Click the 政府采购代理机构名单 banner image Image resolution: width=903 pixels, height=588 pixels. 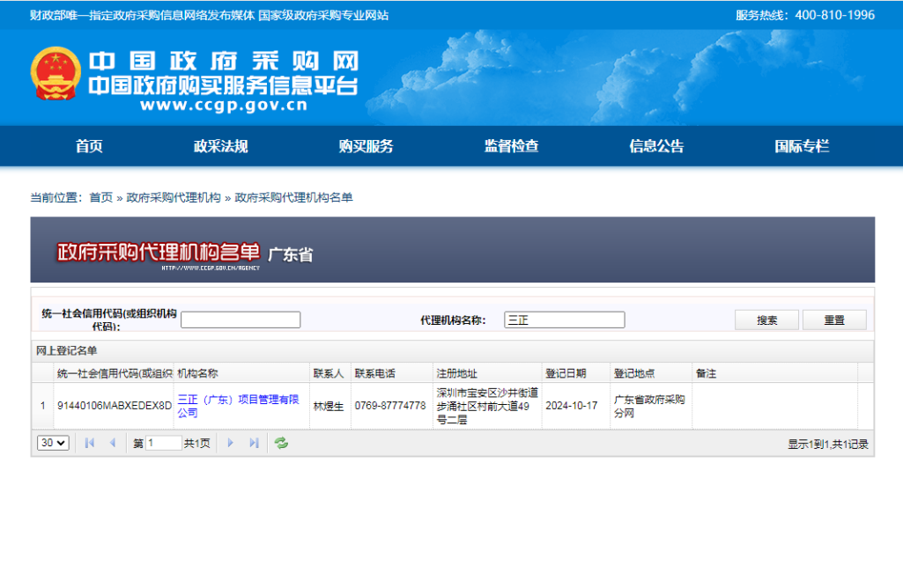[x=453, y=250]
